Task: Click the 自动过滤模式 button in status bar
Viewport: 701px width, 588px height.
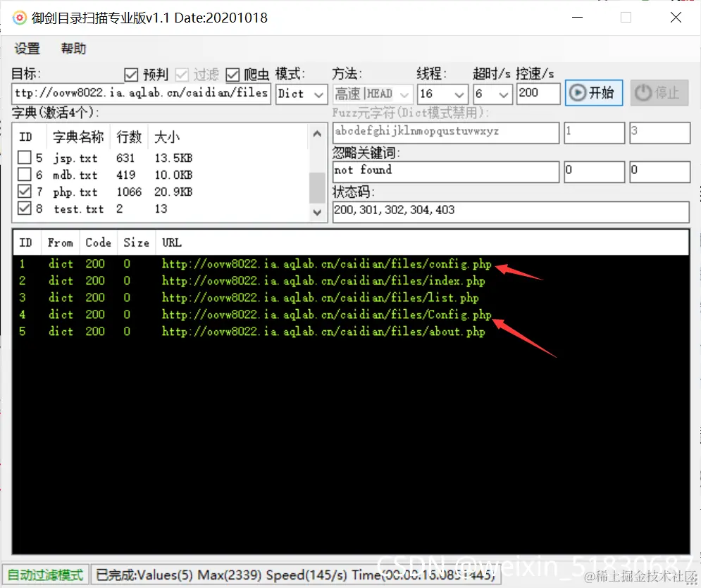Action: coord(45,574)
